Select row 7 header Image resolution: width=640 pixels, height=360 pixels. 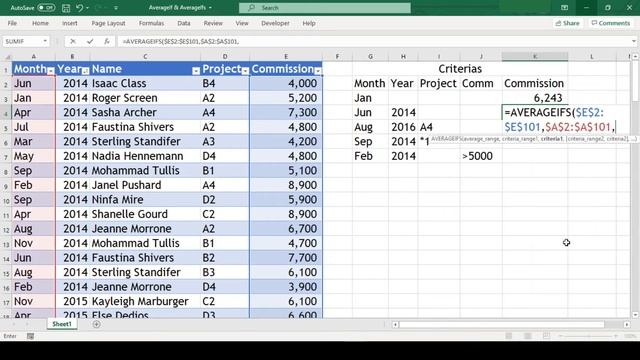pyautogui.click(x=6, y=156)
